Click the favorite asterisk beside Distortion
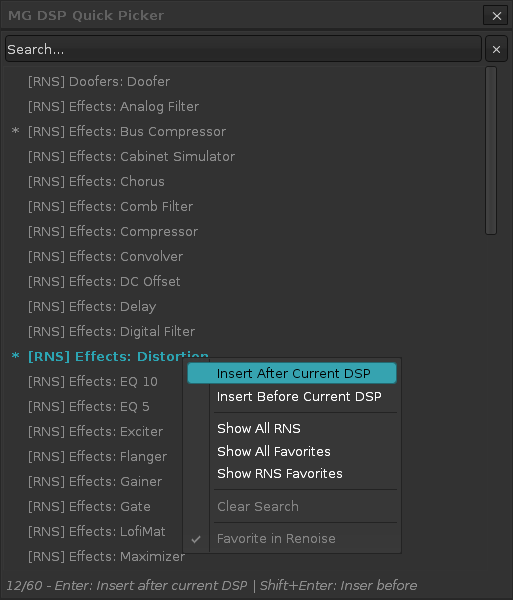 [x=15, y=356]
